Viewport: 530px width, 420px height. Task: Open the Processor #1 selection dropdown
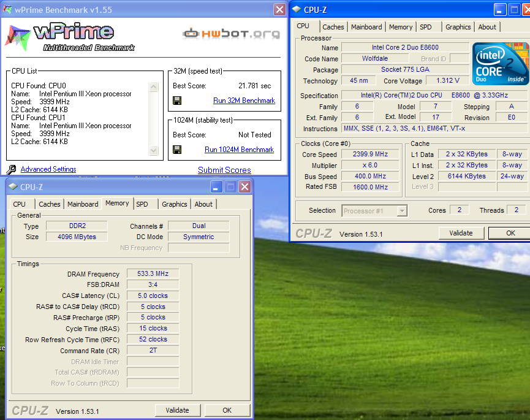point(402,211)
